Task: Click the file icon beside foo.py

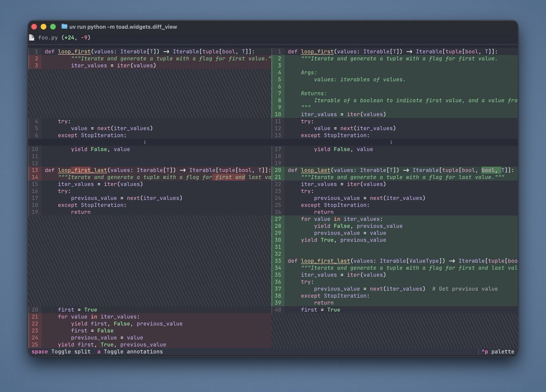Action: coord(31,37)
